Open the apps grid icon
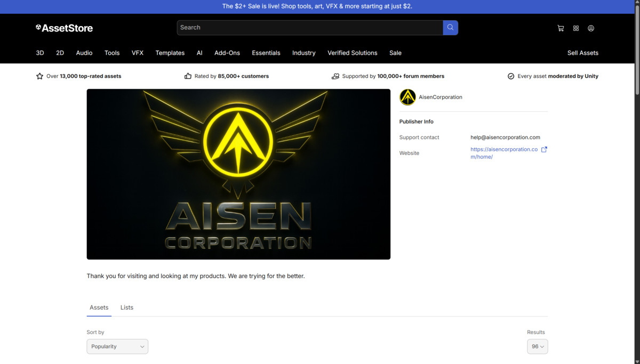 tap(576, 28)
